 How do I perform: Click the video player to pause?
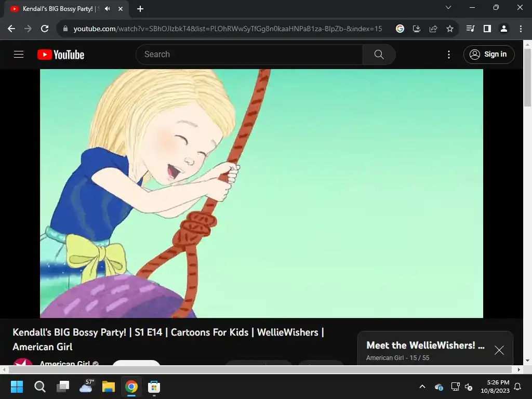pyautogui.click(x=261, y=193)
